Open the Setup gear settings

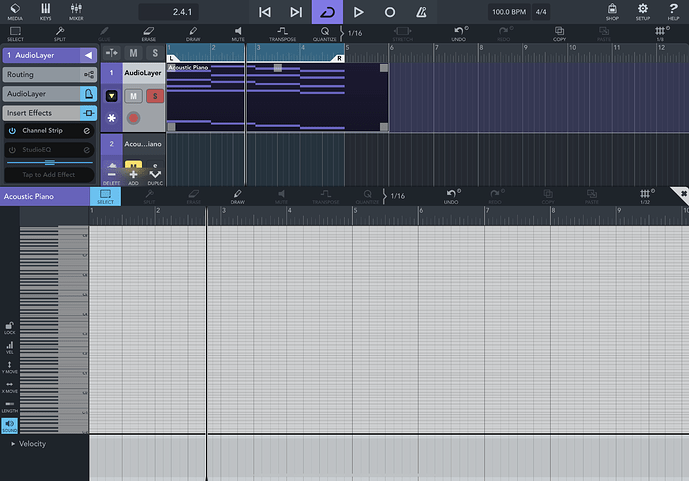coord(643,12)
